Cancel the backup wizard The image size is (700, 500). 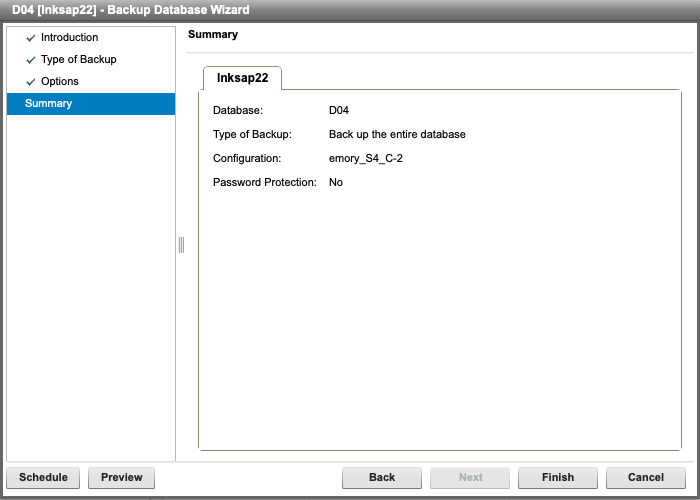point(646,478)
